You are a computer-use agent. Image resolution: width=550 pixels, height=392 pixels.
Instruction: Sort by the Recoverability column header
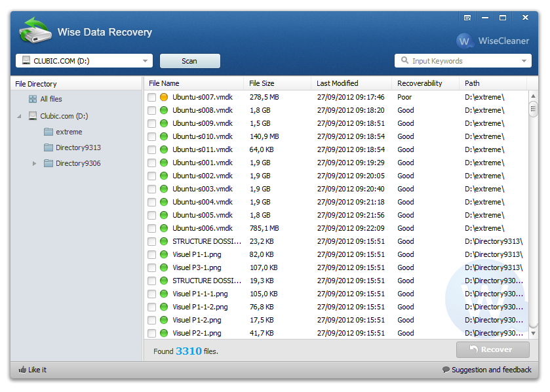click(x=420, y=83)
